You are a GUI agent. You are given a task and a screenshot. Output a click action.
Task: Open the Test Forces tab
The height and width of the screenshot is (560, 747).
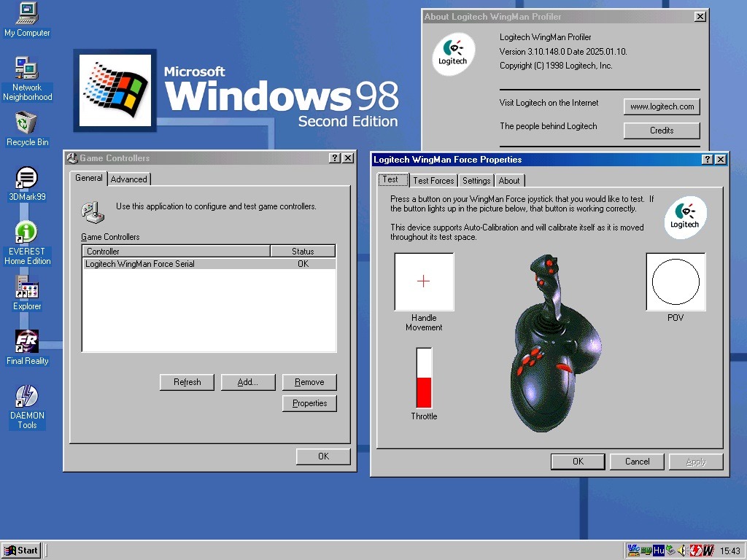point(433,181)
